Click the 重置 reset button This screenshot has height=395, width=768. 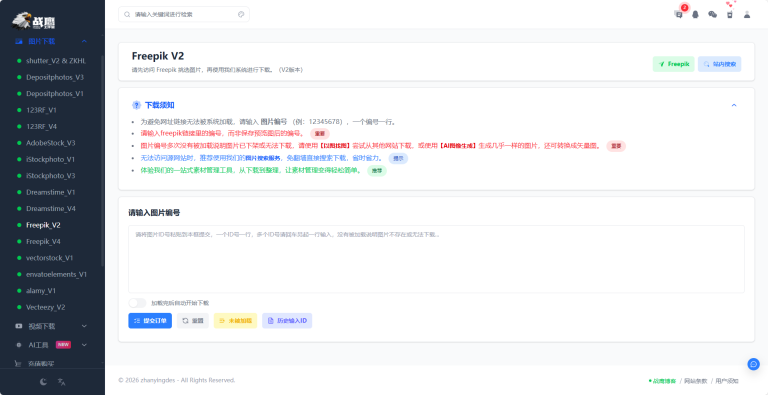[193, 321]
